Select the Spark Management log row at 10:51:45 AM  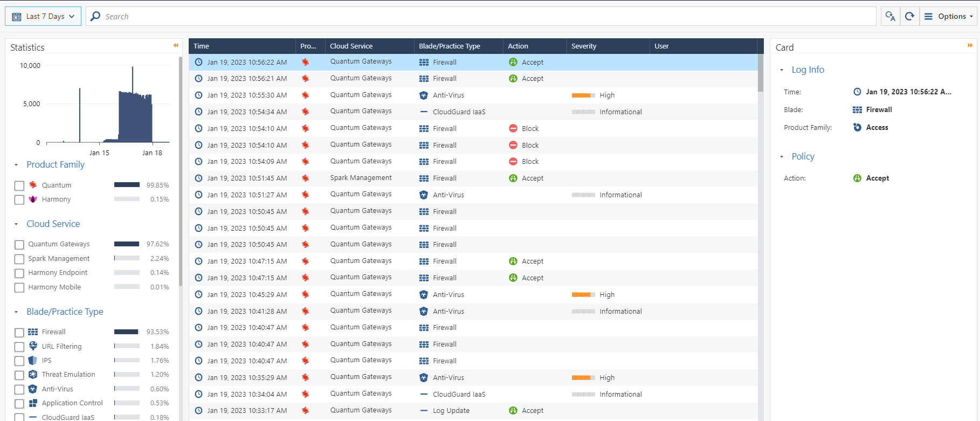click(x=473, y=178)
